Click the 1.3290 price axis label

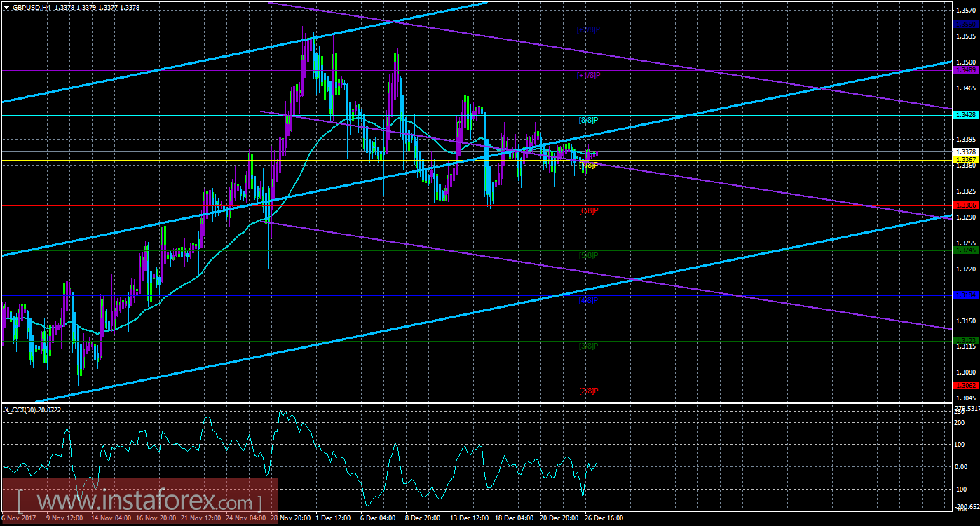[965, 217]
